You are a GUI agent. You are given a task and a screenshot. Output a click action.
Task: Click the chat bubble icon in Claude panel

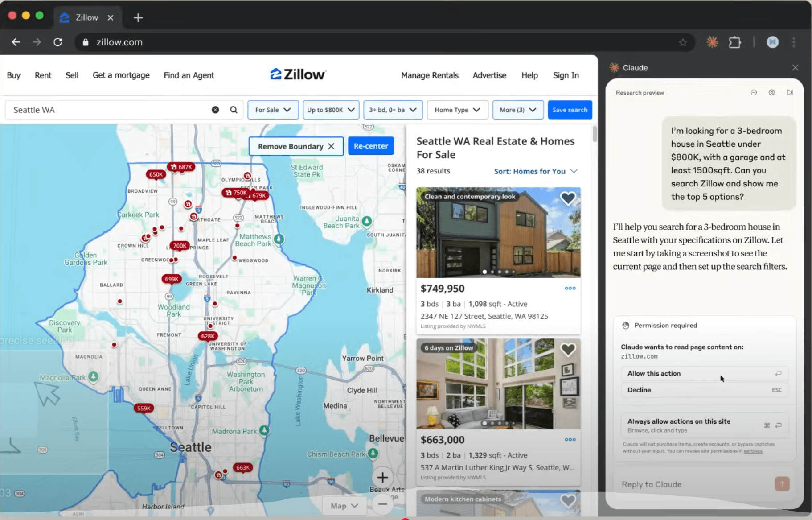[754, 92]
